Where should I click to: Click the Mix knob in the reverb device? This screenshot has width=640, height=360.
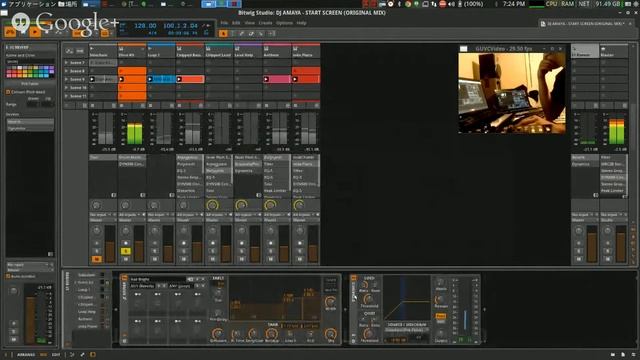coord(330,333)
